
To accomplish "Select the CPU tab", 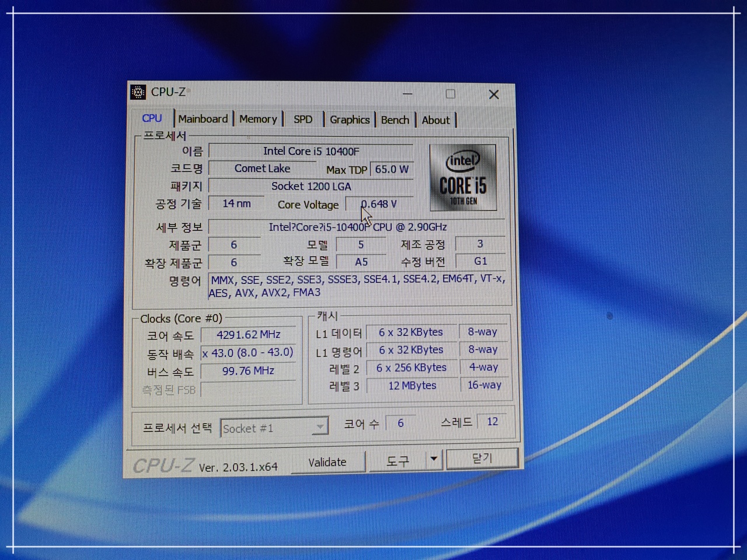I will point(152,118).
